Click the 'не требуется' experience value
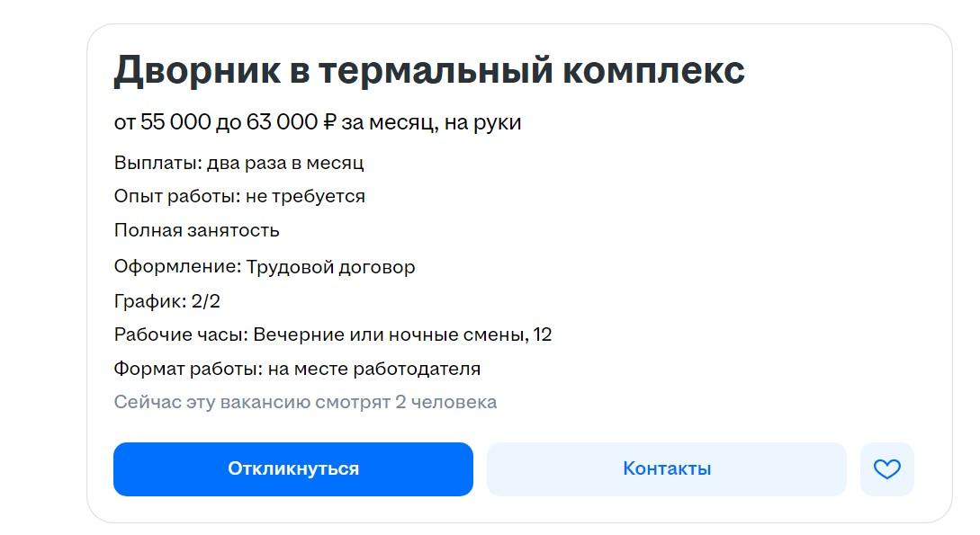Screen dimensions: 980x535 click(305, 196)
